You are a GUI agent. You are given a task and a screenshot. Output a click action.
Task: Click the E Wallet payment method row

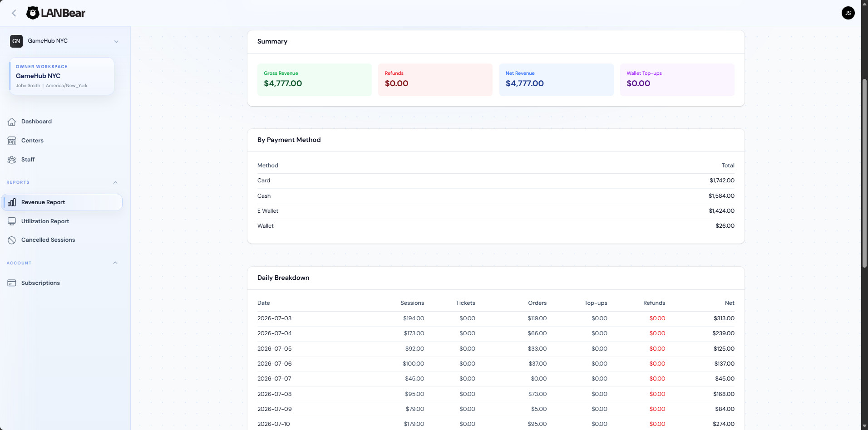point(496,211)
